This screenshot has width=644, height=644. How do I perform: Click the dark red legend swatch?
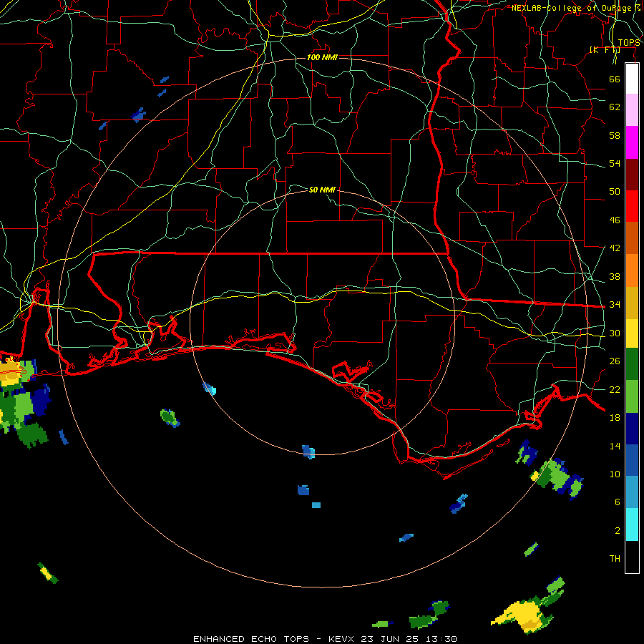click(632, 175)
